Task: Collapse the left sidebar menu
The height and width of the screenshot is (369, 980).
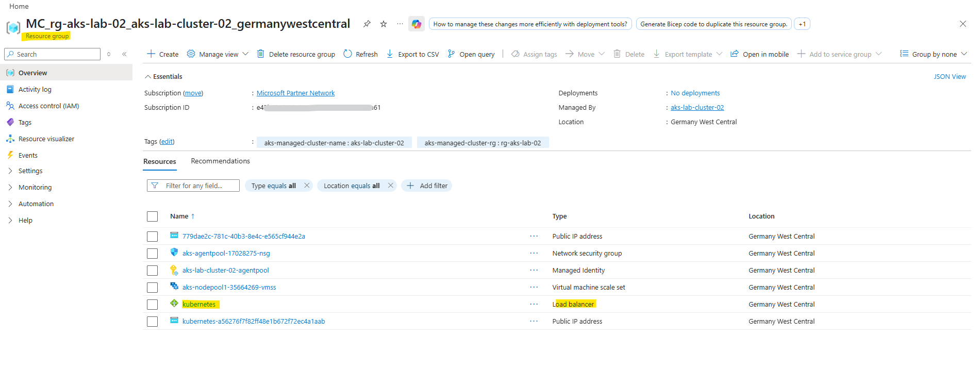Action: point(124,54)
